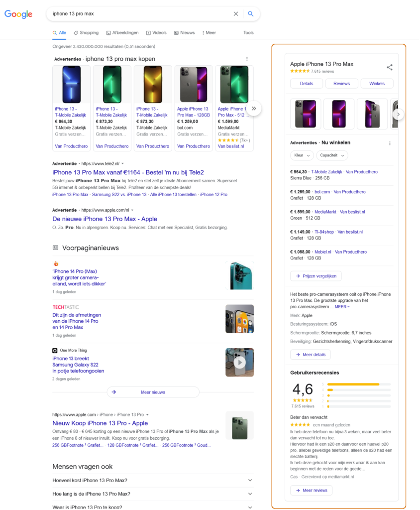The width and height of the screenshot is (420, 510).
Task: Open dropdown arrow beside apple.com iPhone 13 Pro URL
Action: [147, 415]
